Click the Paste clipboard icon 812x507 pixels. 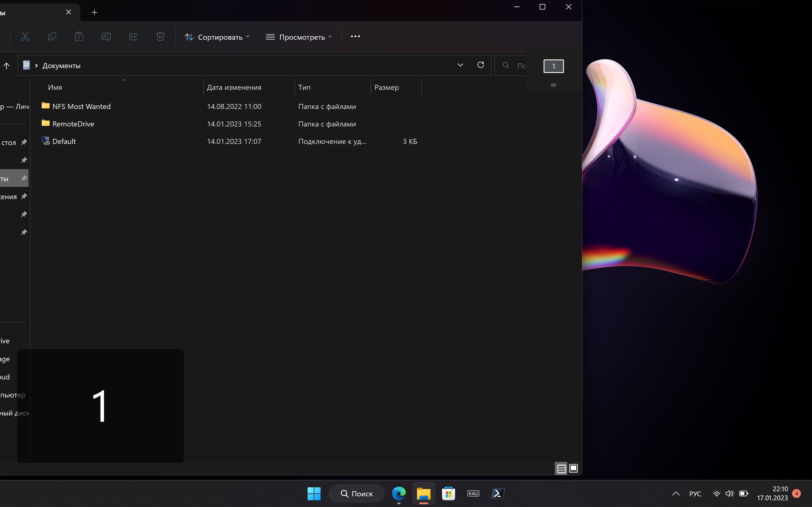[79, 37]
